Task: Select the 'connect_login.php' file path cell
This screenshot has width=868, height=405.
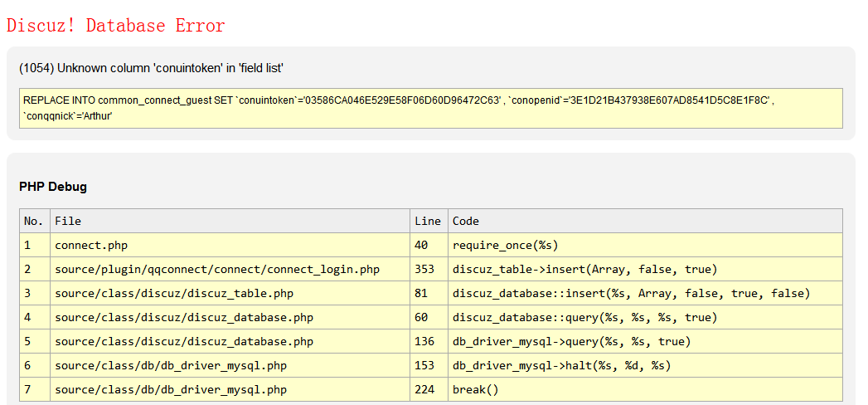Action: click(x=230, y=269)
